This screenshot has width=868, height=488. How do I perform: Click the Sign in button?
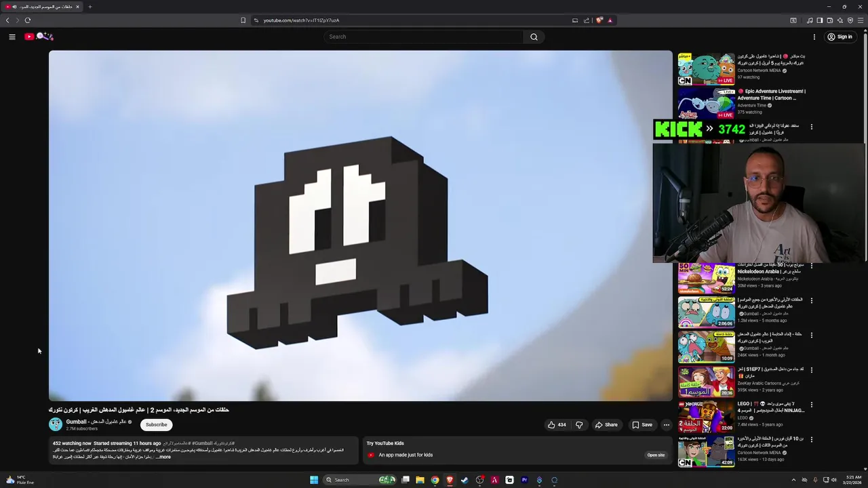click(x=840, y=37)
